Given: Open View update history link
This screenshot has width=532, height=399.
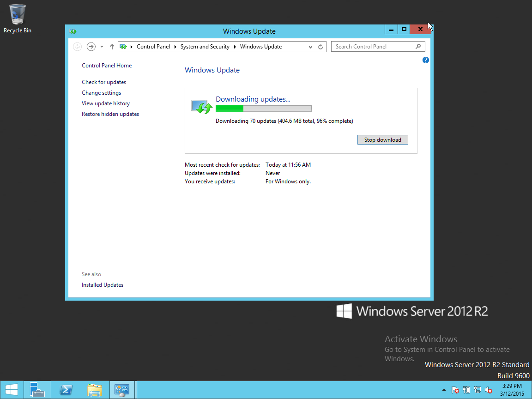Looking at the screenshot, I should coord(105,103).
